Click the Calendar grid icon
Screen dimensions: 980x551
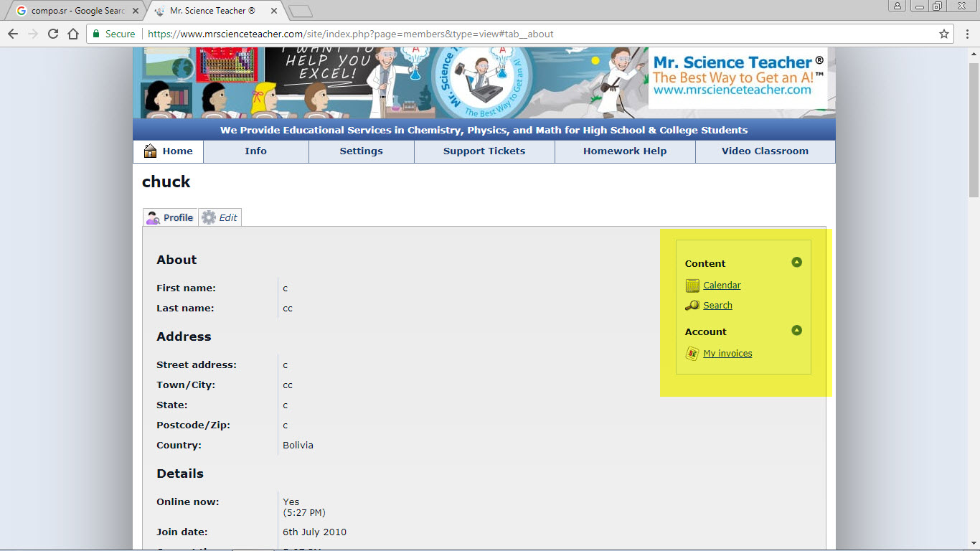tap(692, 286)
